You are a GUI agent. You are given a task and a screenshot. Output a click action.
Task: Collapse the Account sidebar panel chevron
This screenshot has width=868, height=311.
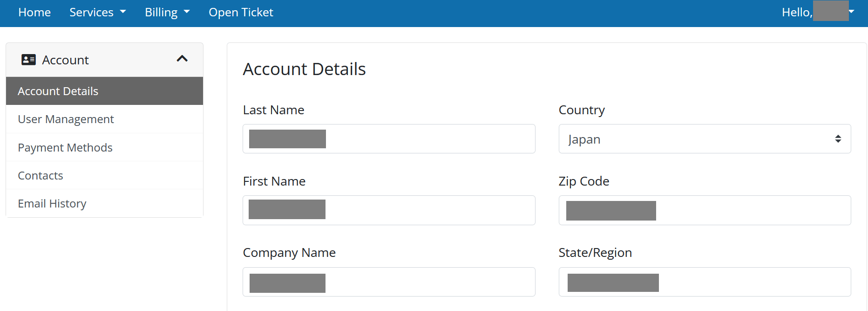[182, 59]
